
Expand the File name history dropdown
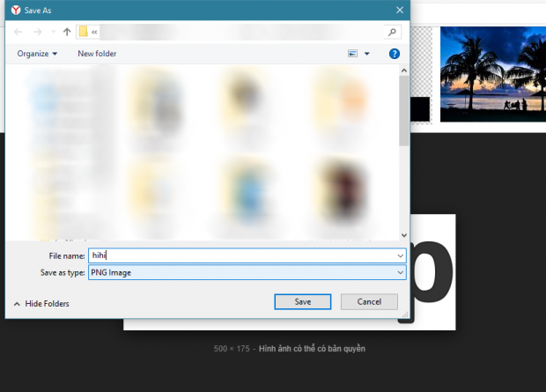402,255
